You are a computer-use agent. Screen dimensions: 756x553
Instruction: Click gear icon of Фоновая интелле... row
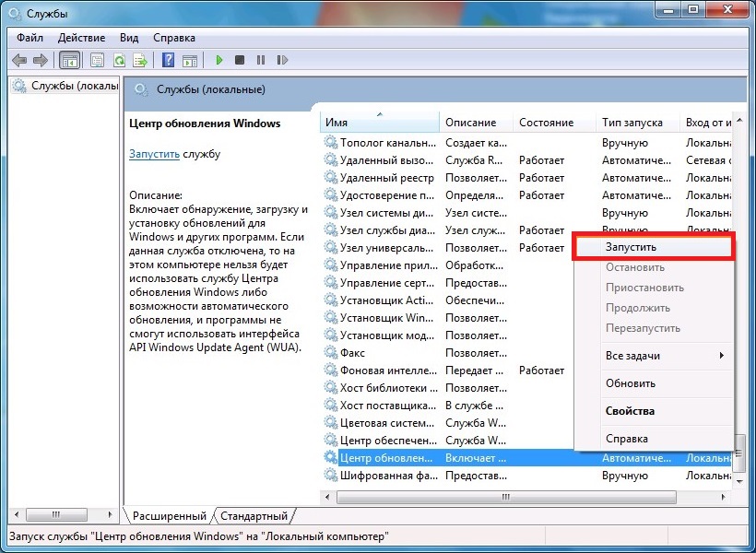point(331,371)
